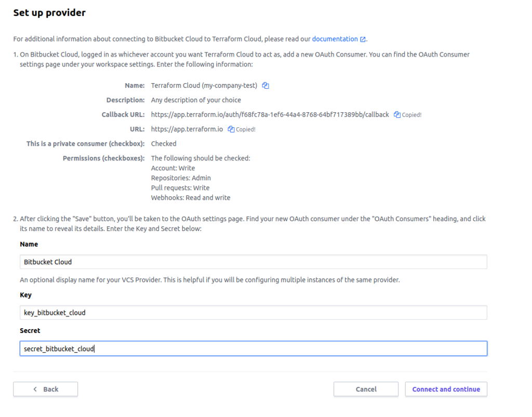The height and width of the screenshot is (417, 532).
Task: Click the Secret label above its field
Action: click(30, 331)
